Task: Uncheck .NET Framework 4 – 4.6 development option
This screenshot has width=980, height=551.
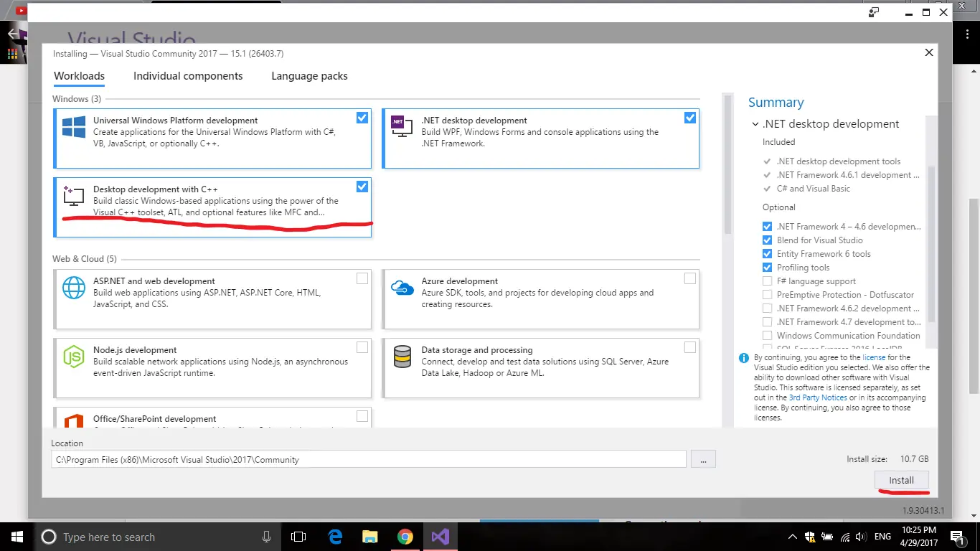Action: tap(768, 227)
